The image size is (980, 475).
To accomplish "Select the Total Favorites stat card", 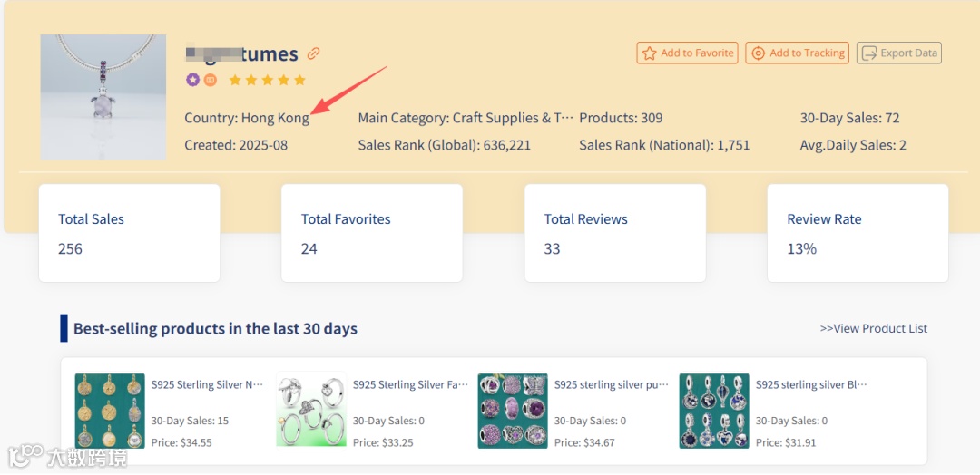I will point(372,233).
